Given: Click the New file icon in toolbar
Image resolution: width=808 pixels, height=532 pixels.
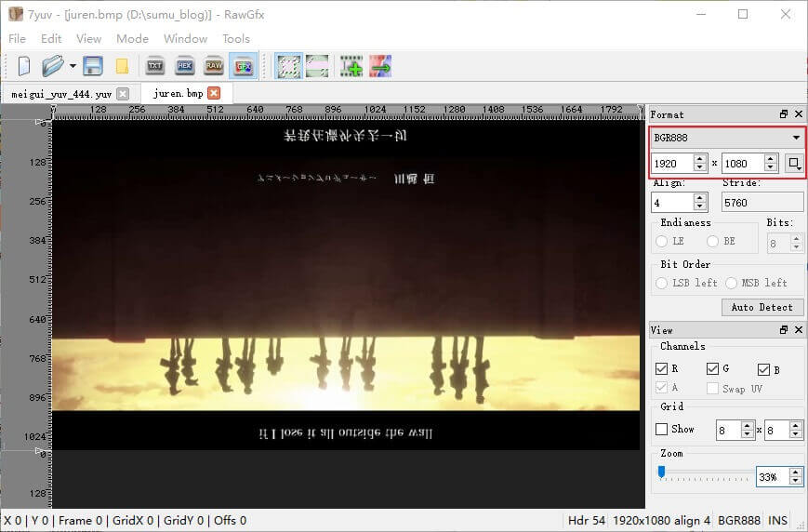Looking at the screenshot, I should click(x=24, y=66).
